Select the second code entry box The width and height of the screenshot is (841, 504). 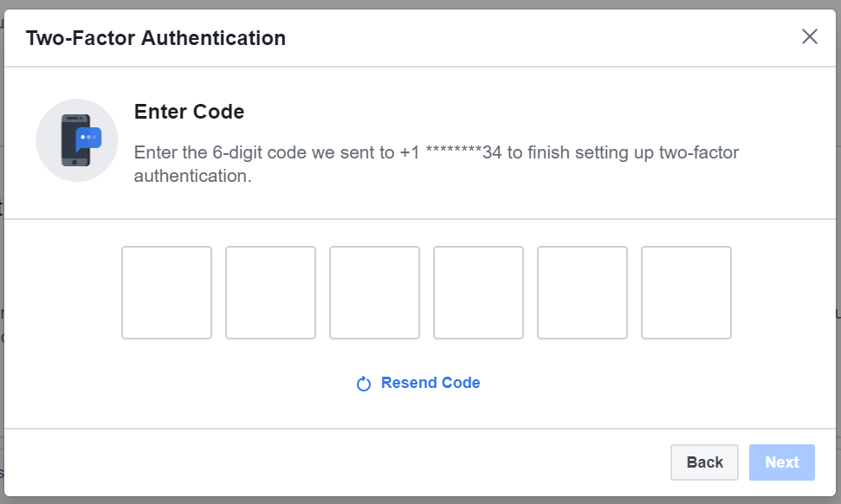pos(270,292)
